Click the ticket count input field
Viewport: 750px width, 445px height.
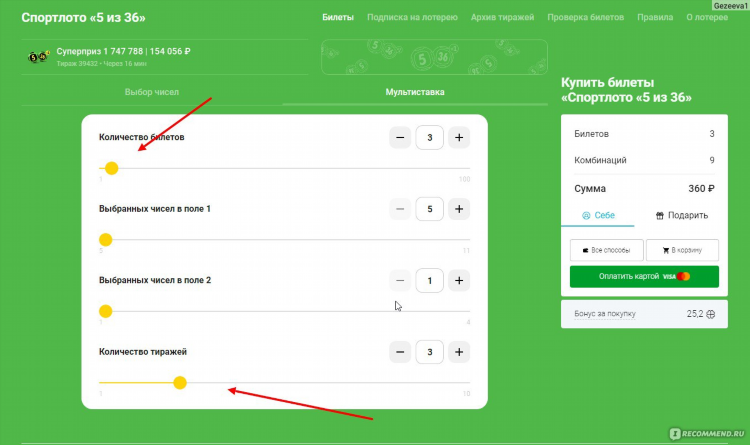(x=430, y=138)
